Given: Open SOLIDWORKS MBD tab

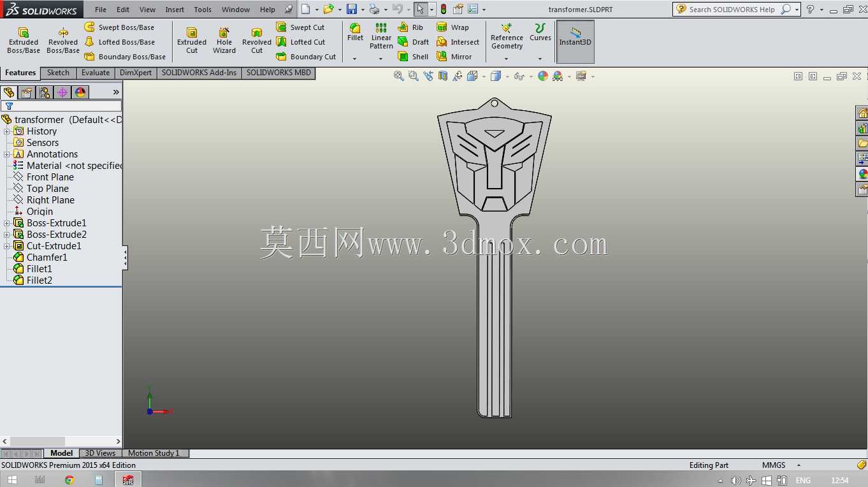Looking at the screenshot, I should [278, 73].
